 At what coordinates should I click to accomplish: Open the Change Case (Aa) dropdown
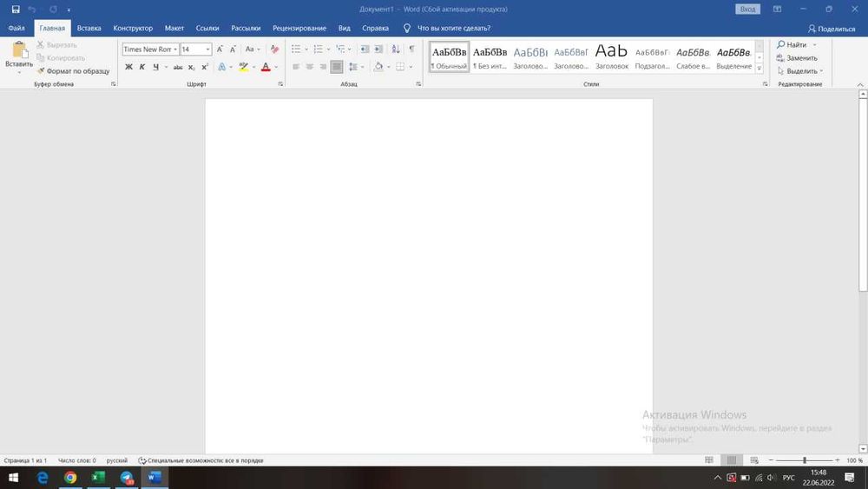click(253, 50)
